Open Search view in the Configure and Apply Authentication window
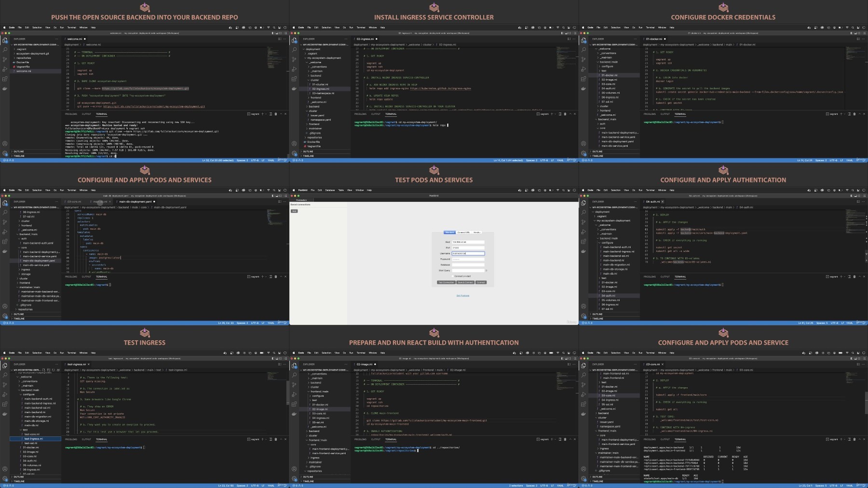 pos(583,212)
